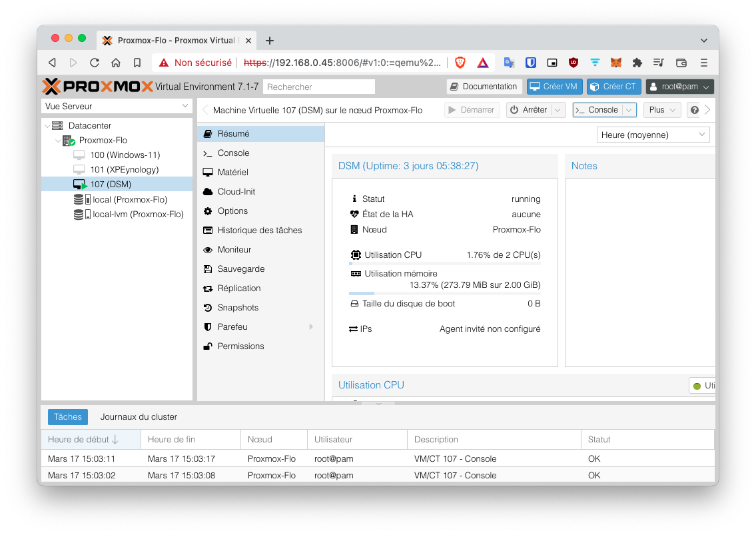Open the Moniteur section
The width and height of the screenshot is (756, 535).
click(x=261, y=249)
